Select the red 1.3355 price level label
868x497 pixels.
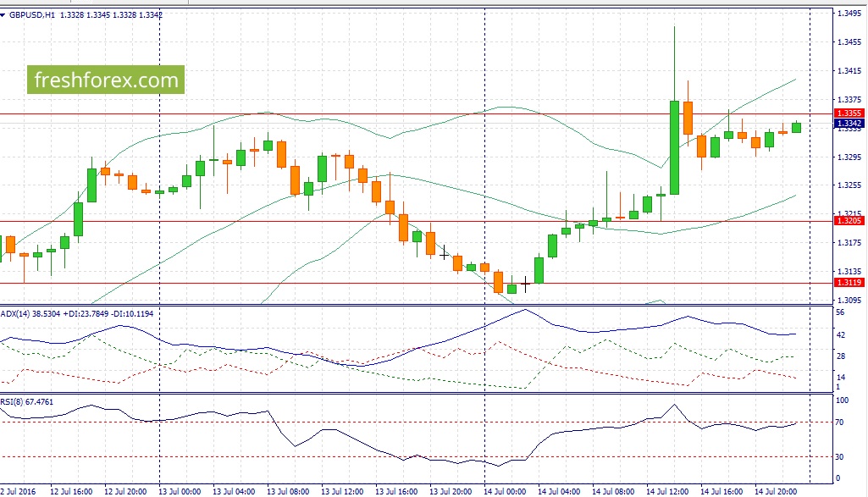click(x=849, y=113)
